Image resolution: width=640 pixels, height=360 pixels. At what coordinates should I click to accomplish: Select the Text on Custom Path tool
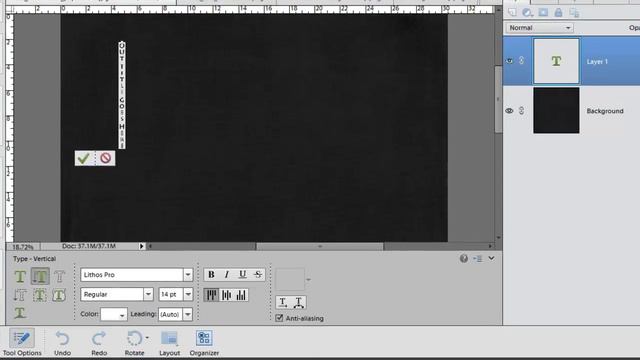[20, 313]
